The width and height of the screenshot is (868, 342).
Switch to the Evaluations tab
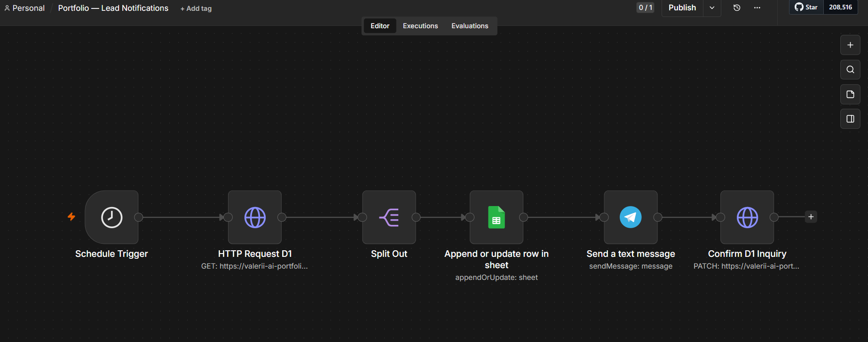pos(470,26)
